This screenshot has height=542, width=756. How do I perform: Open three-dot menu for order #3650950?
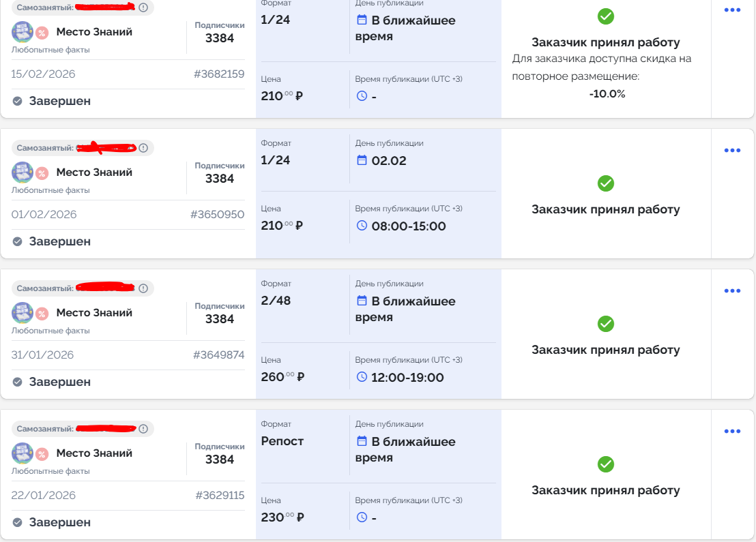tap(732, 151)
